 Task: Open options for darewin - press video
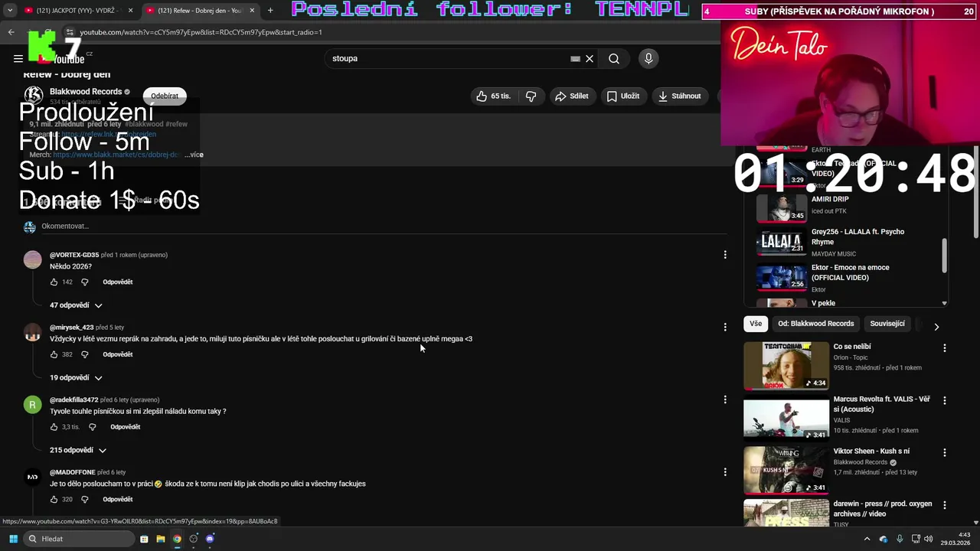(944, 505)
